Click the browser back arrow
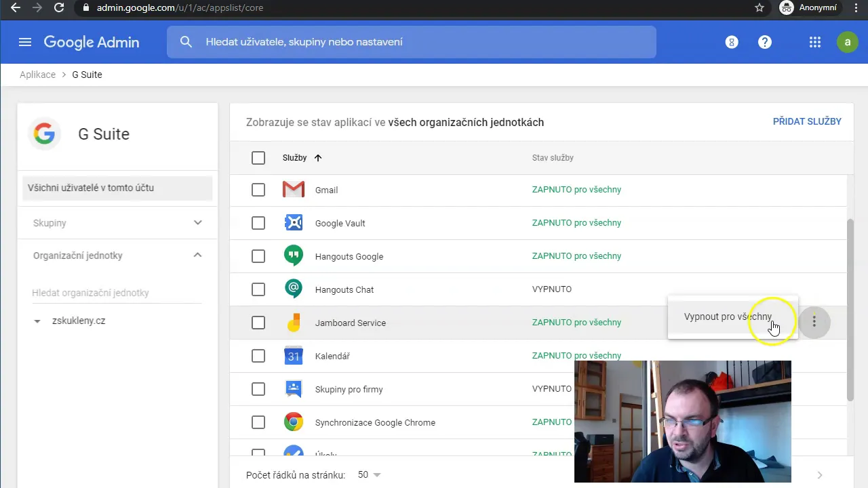868x488 pixels. coord(16,7)
